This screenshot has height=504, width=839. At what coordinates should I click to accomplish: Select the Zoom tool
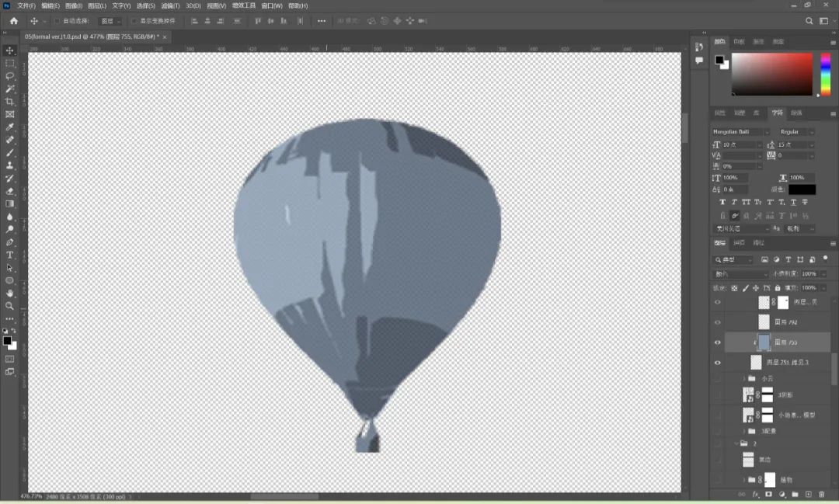(9, 306)
